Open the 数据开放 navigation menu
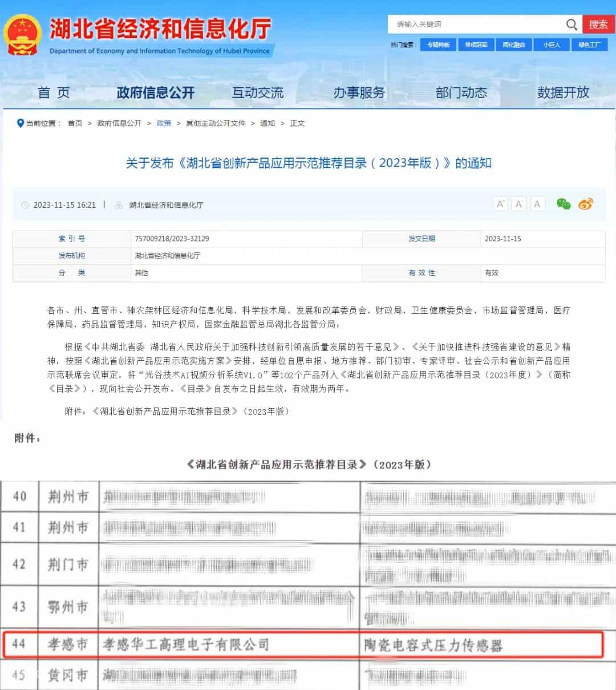Image resolution: width=616 pixels, height=690 pixels. click(x=563, y=92)
